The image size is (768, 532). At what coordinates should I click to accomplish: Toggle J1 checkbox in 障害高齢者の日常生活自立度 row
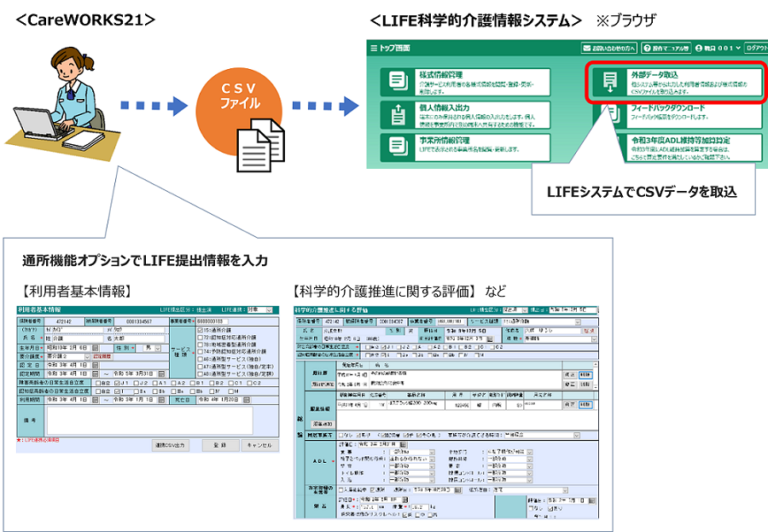click(117, 383)
